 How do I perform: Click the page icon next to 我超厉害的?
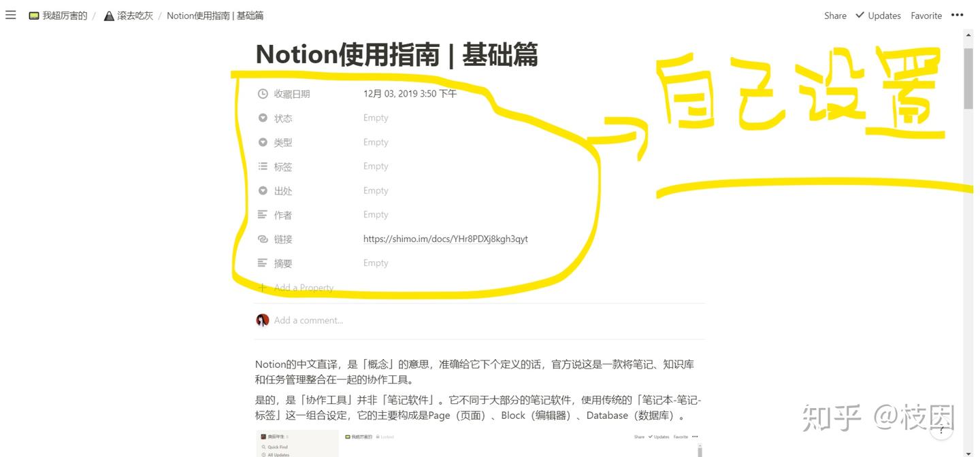(34, 15)
